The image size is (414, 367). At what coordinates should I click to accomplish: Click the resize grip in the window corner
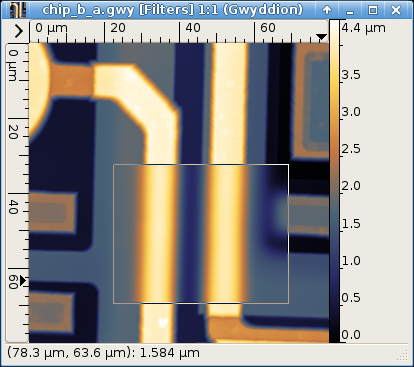[403, 355]
